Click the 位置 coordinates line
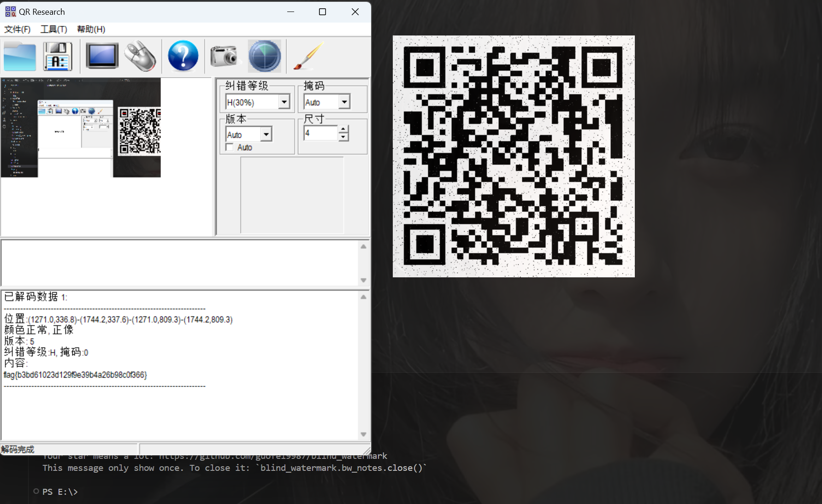822x504 pixels. tap(118, 319)
